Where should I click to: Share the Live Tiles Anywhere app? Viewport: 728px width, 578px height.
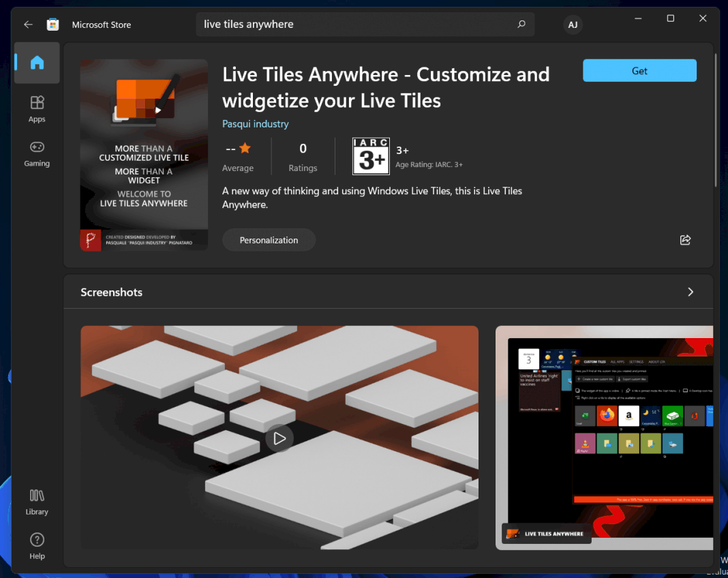pyautogui.click(x=685, y=239)
